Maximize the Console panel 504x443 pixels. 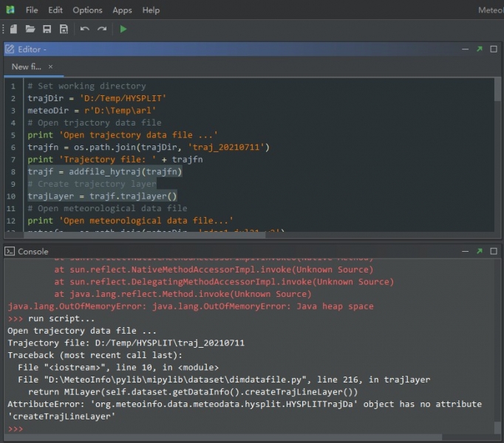pyautogui.click(x=493, y=251)
